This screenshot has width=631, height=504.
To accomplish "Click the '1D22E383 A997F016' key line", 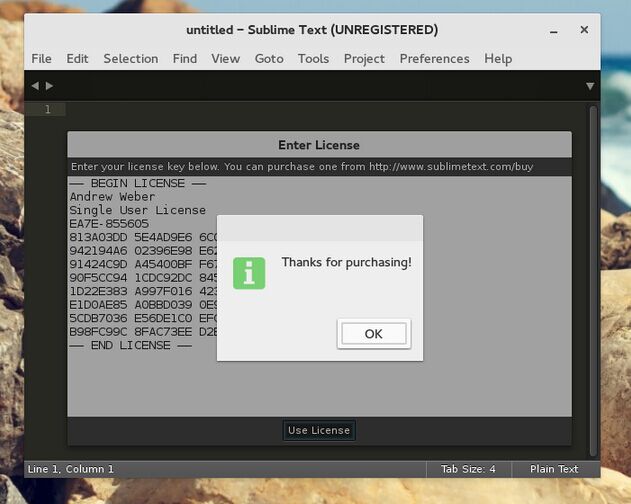I will (x=143, y=291).
